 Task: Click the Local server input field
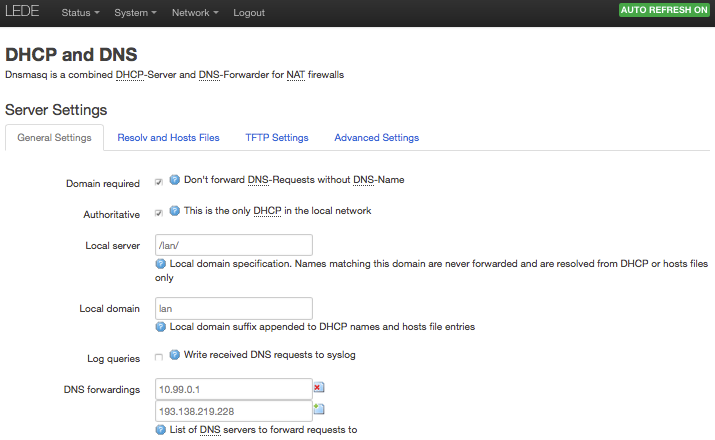pos(234,245)
